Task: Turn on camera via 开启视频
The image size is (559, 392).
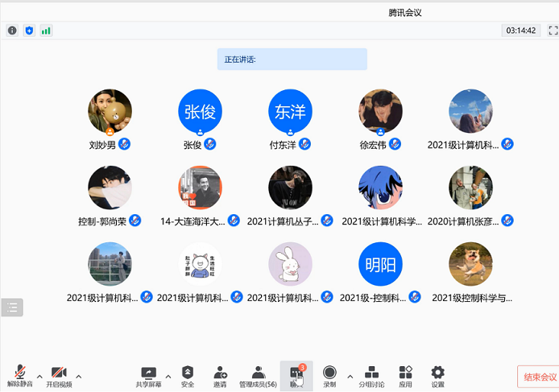Action: (58, 375)
